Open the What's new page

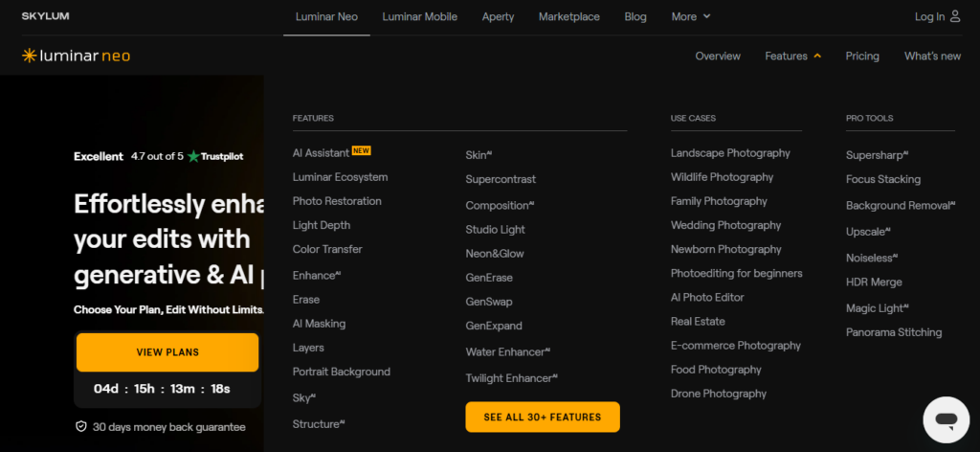point(932,56)
